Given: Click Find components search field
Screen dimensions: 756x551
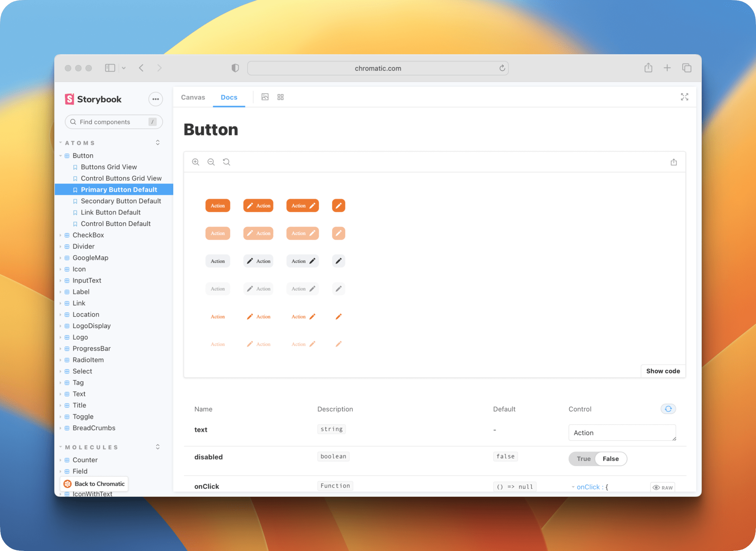Looking at the screenshot, I should (114, 122).
